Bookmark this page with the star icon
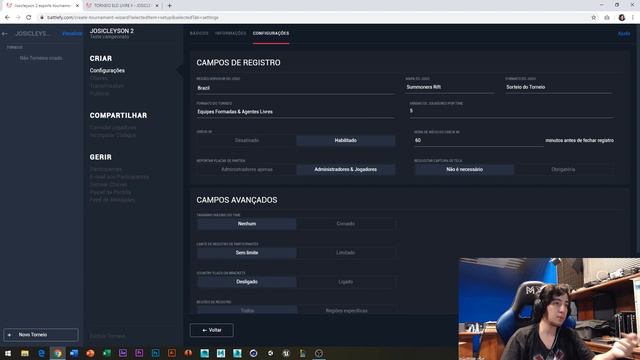 click(593, 18)
